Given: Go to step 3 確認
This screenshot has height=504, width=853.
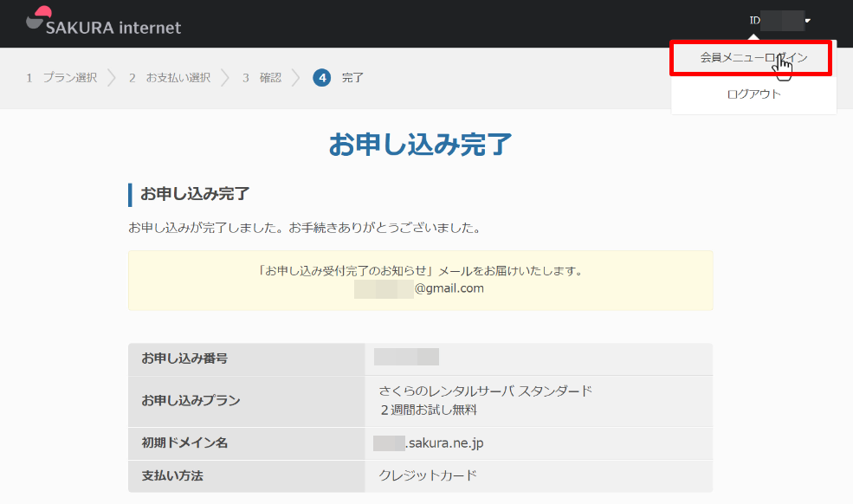Looking at the screenshot, I should point(262,78).
